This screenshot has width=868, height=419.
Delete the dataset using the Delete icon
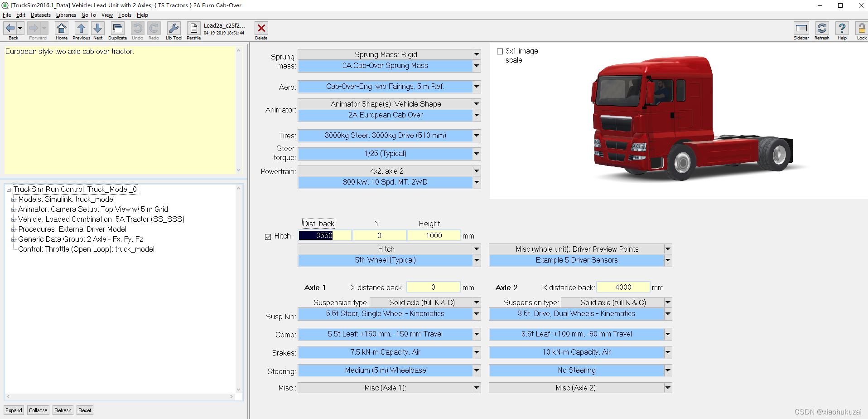tap(261, 28)
